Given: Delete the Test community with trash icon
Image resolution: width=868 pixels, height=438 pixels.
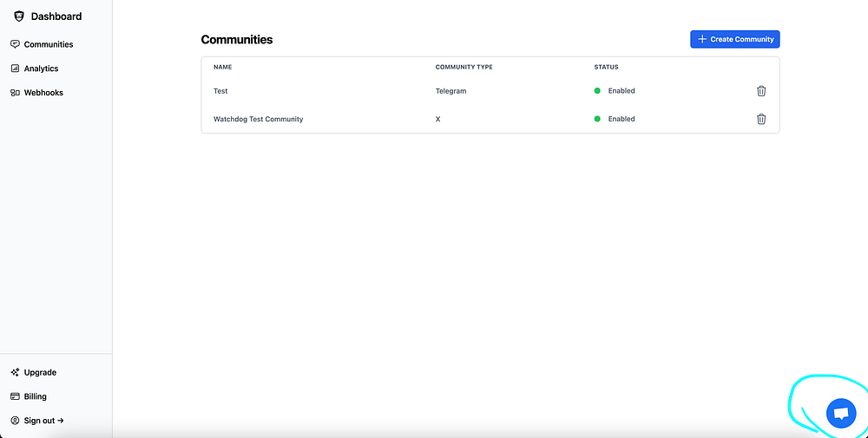Looking at the screenshot, I should pyautogui.click(x=761, y=91).
